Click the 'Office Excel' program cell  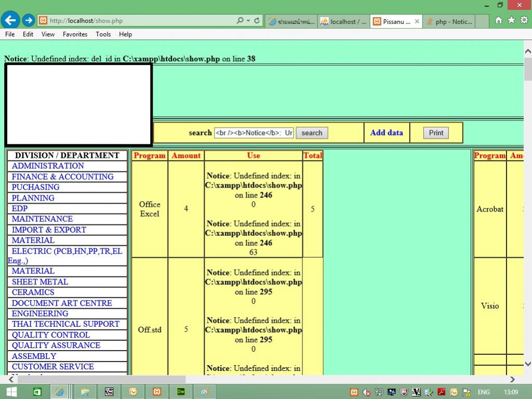click(x=150, y=209)
